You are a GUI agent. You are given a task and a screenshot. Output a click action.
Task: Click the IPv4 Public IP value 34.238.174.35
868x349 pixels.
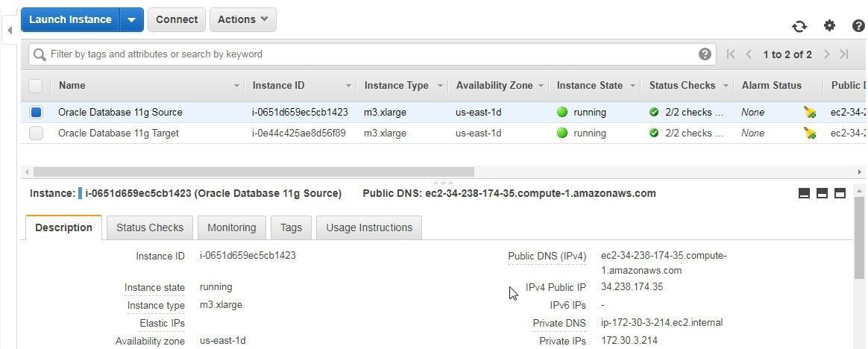coord(632,287)
